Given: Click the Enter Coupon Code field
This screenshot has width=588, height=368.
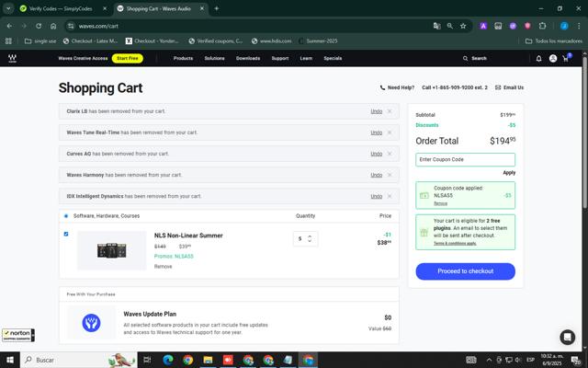Looking at the screenshot, I should pos(465,159).
